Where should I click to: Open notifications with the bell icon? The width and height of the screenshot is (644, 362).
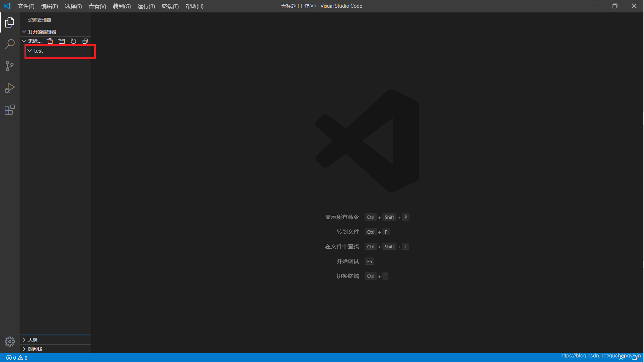[x=635, y=358]
